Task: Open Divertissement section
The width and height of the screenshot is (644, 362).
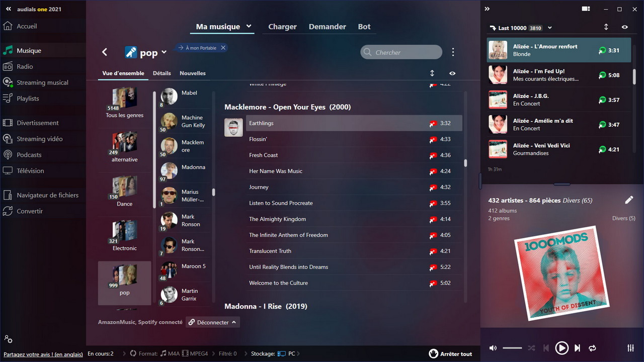Action: [38, 123]
